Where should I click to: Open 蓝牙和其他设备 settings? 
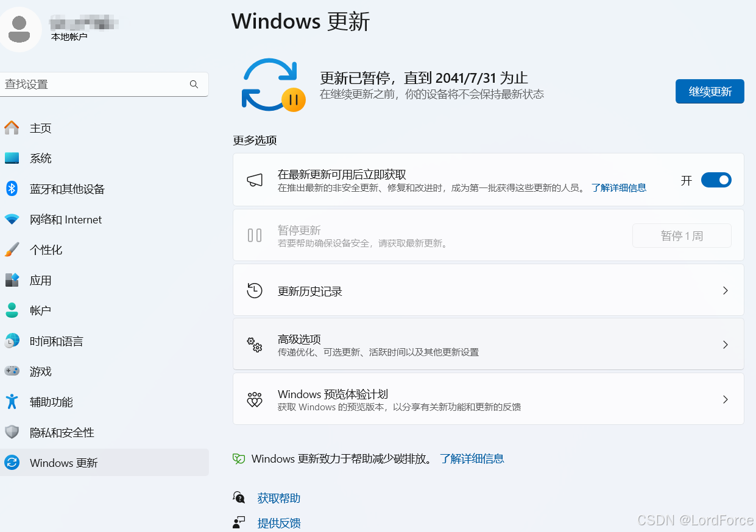[x=104, y=189]
